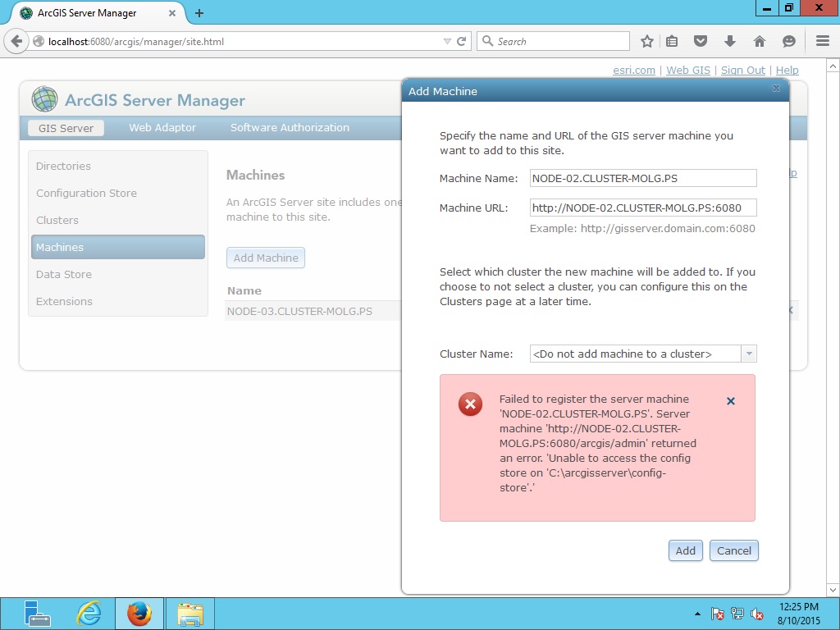The width and height of the screenshot is (840, 630).
Task: Click the Machine Name input field
Action: click(643, 178)
